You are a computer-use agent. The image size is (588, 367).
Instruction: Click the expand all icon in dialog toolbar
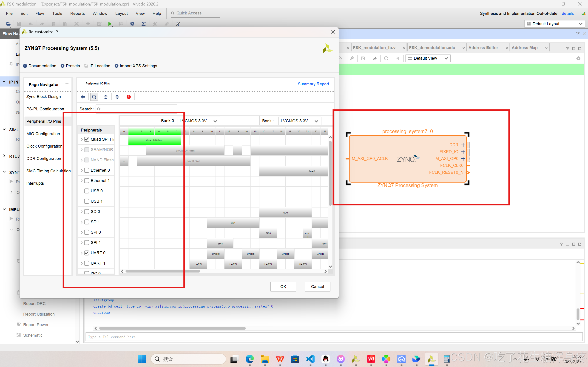(117, 97)
